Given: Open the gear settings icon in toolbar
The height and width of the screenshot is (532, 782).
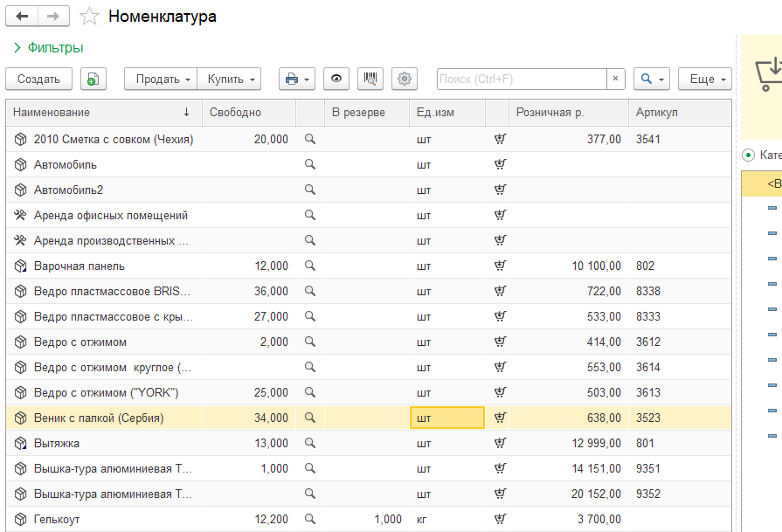Looking at the screenshot, I should click(404, 79).
